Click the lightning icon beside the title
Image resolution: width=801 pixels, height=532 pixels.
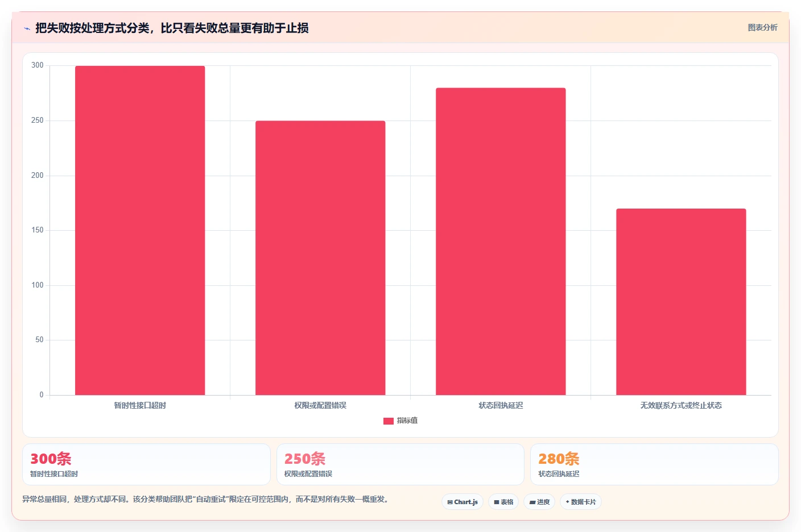[x=27, y=28]
